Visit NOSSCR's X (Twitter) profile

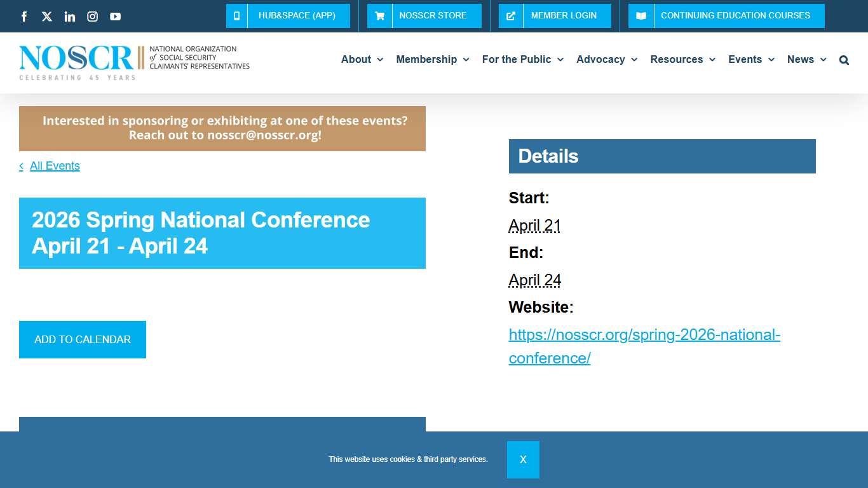point(46,16)
